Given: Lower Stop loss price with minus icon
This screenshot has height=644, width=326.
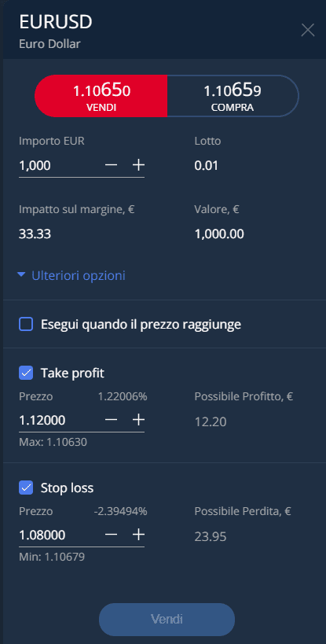Looking at the screenshot, I should pos(111,535).
